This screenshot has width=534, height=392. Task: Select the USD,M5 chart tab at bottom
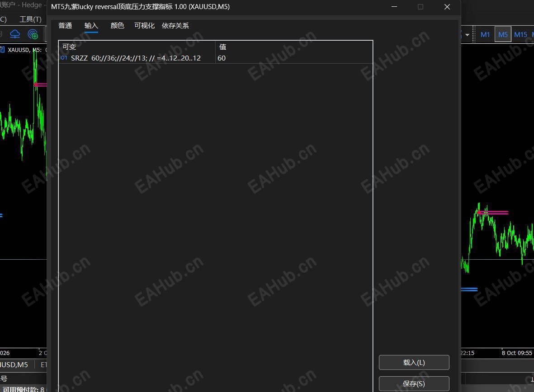click(14, 365)
